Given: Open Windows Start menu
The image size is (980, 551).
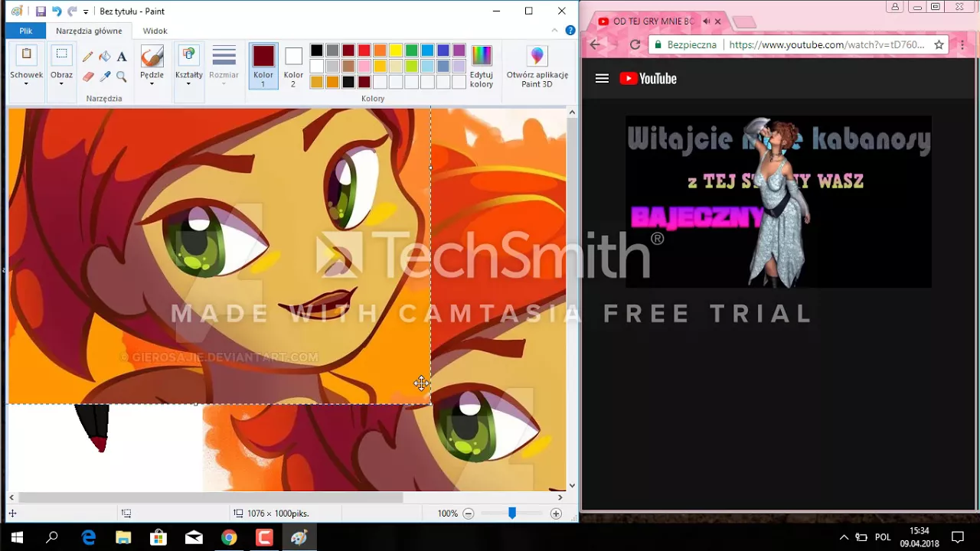Looking at the screenshot, I should tap(17, 537).
